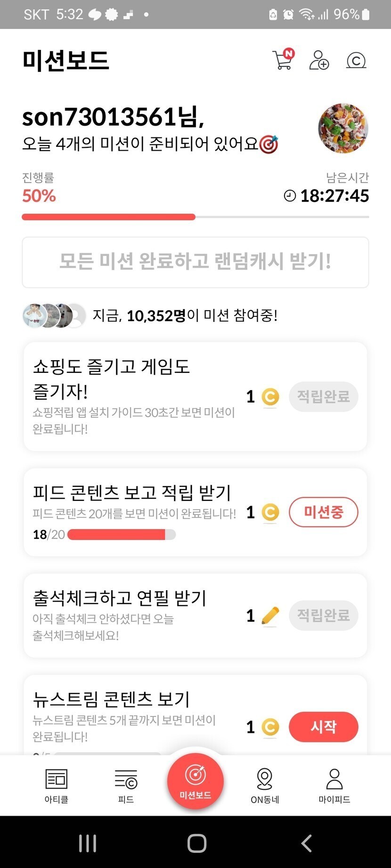Tap the overall 50% mission progress bar
Viewport: 391px width, 868px height.
click(195, 217)
